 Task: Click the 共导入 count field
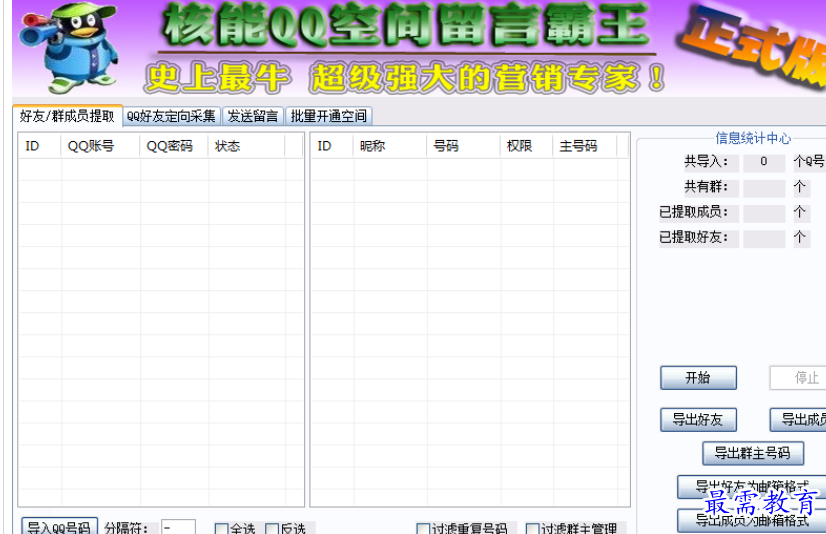pos(764,162)
